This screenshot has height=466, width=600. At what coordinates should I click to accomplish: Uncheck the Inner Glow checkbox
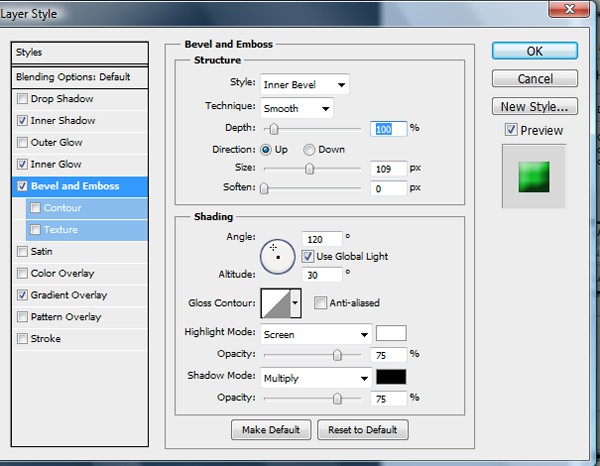(22, 164)
